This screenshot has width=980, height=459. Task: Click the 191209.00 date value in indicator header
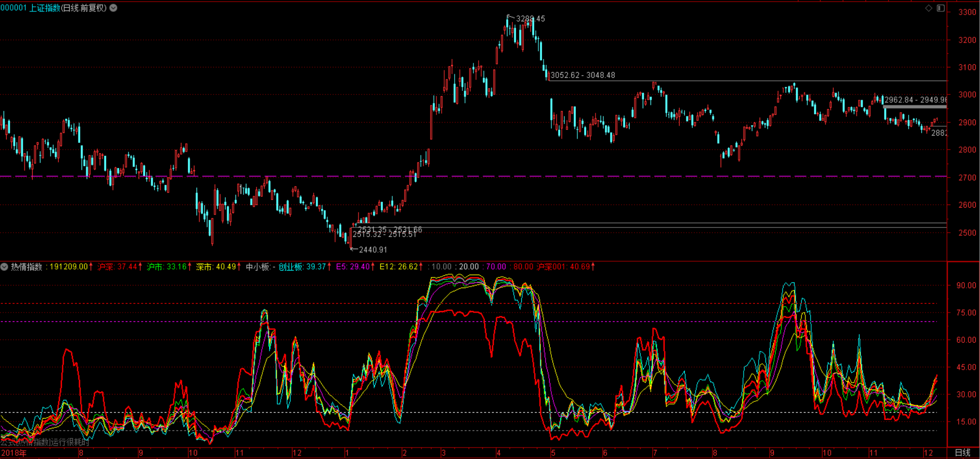tap(69, 267)
